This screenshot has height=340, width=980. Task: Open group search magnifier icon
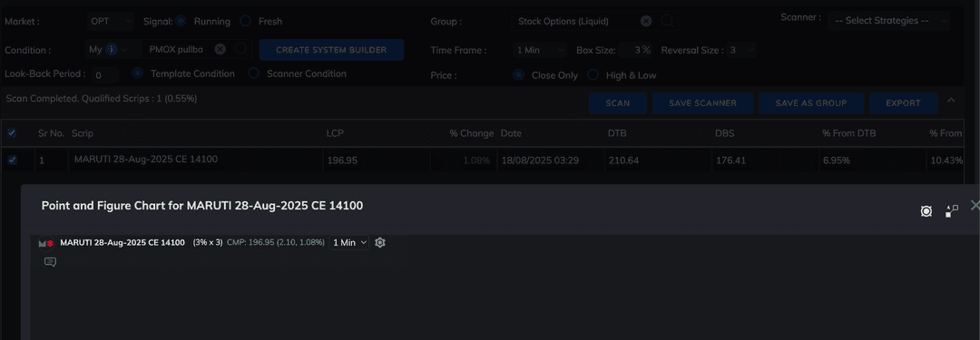667,21
